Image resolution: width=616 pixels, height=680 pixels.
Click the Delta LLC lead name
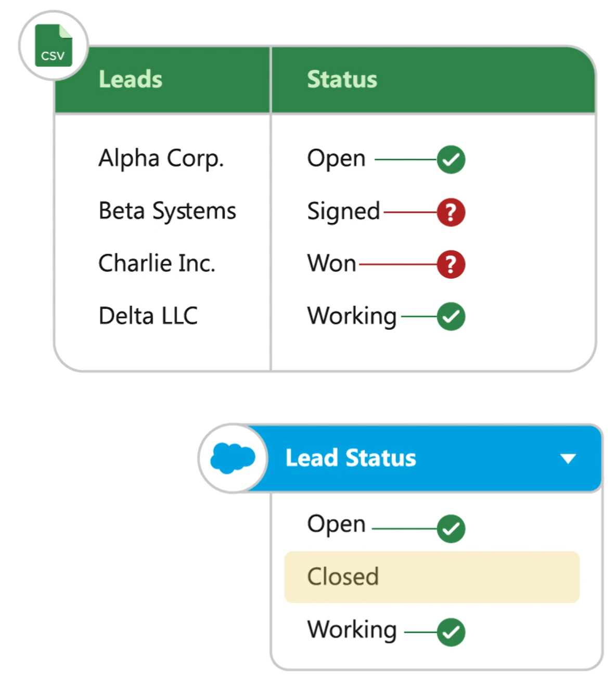(x=148, y=316)
